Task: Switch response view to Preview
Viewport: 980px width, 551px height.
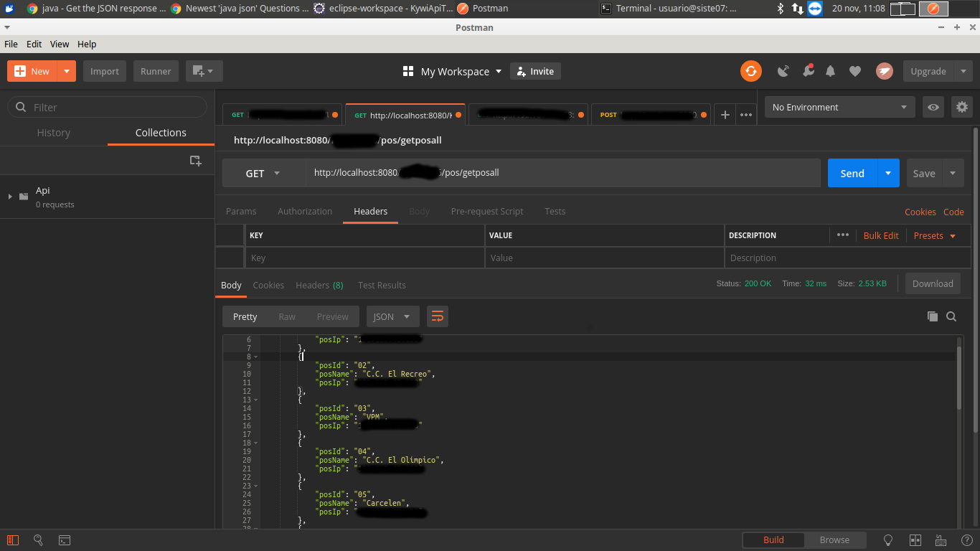Action: 333,316
